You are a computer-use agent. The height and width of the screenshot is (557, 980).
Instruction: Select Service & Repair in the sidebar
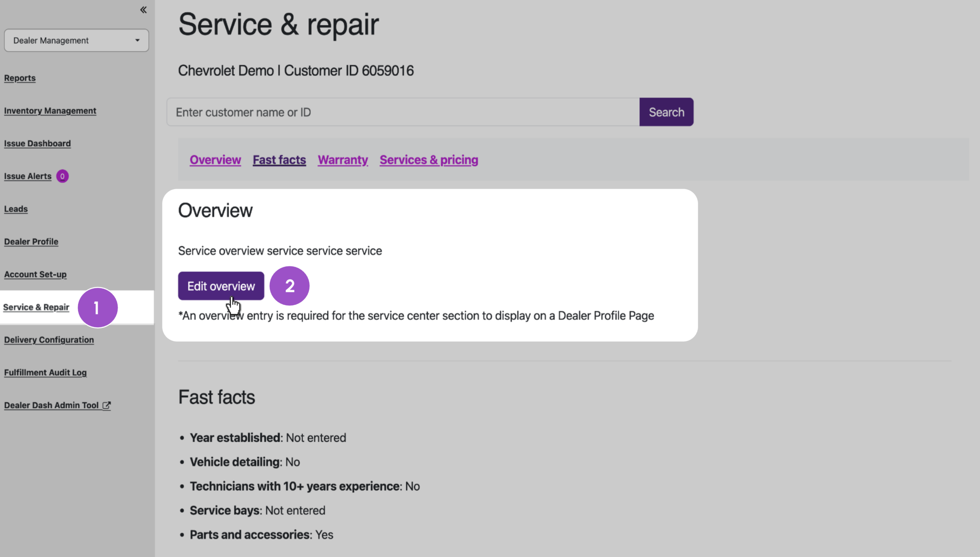point(36,307)
